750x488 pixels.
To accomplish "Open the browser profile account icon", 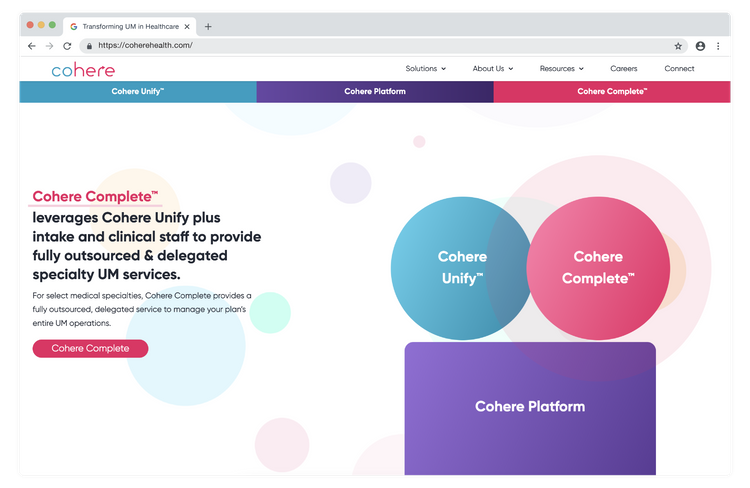I will pos(700,46).
